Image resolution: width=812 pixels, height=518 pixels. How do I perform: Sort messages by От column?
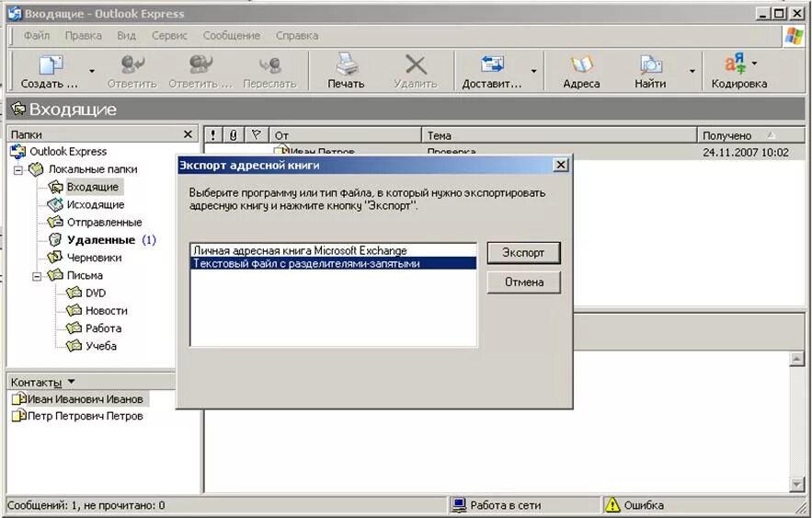tap(346, 135)
